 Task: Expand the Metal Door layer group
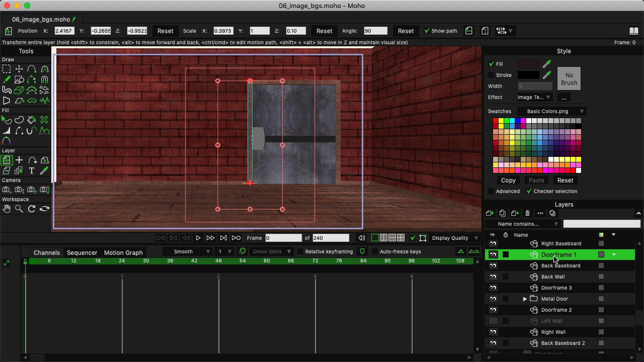525,299
